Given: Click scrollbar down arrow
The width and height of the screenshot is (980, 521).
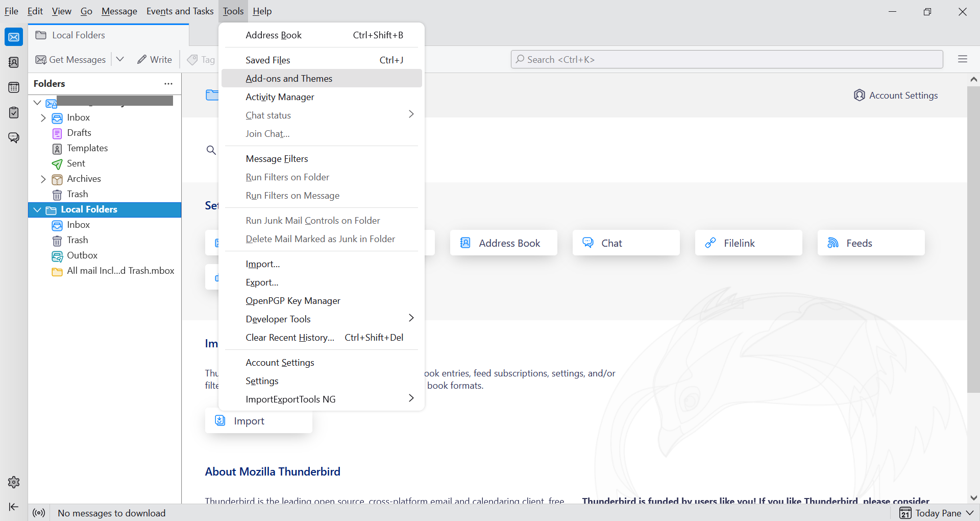Looking at the screenshot, I should pos(973,498).
